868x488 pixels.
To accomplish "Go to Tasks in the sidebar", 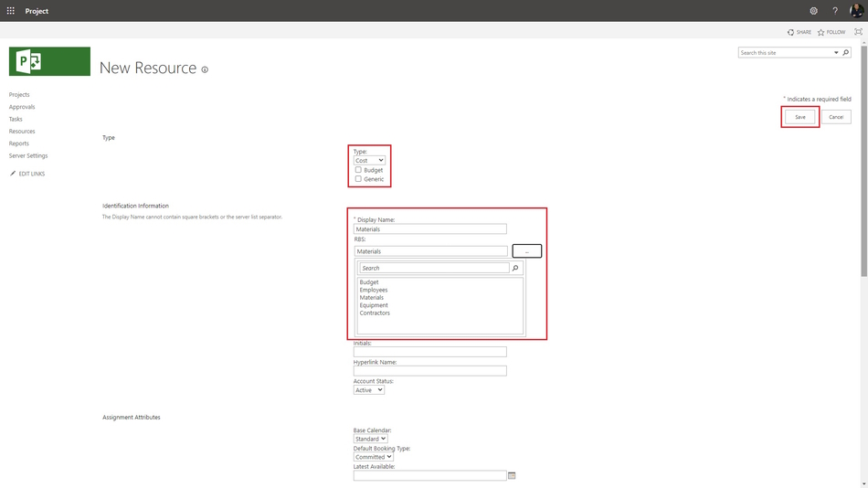I will click(x=16, y=119).
